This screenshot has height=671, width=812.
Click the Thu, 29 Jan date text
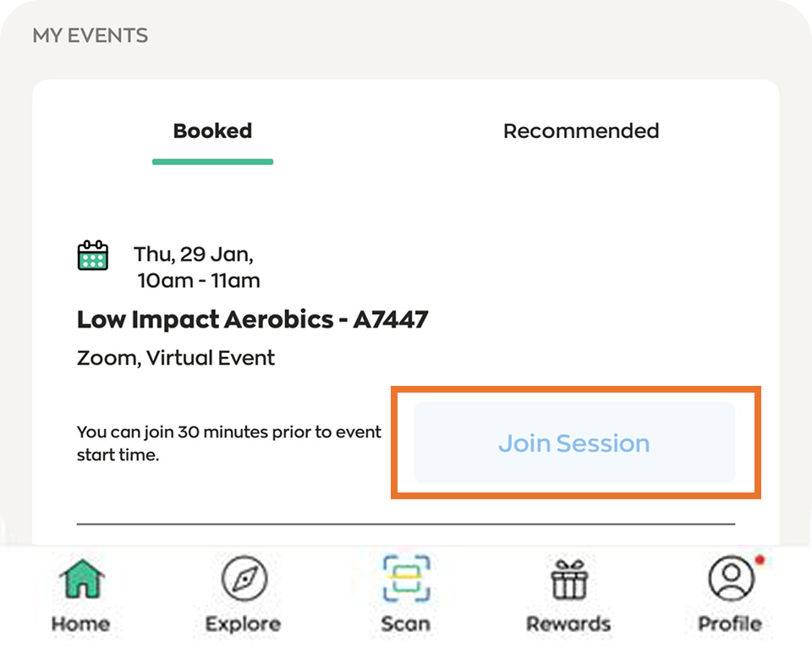[194, 255]
